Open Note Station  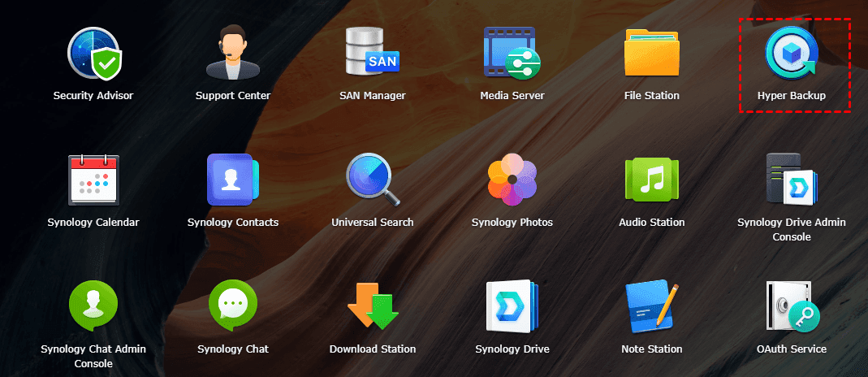651,306
